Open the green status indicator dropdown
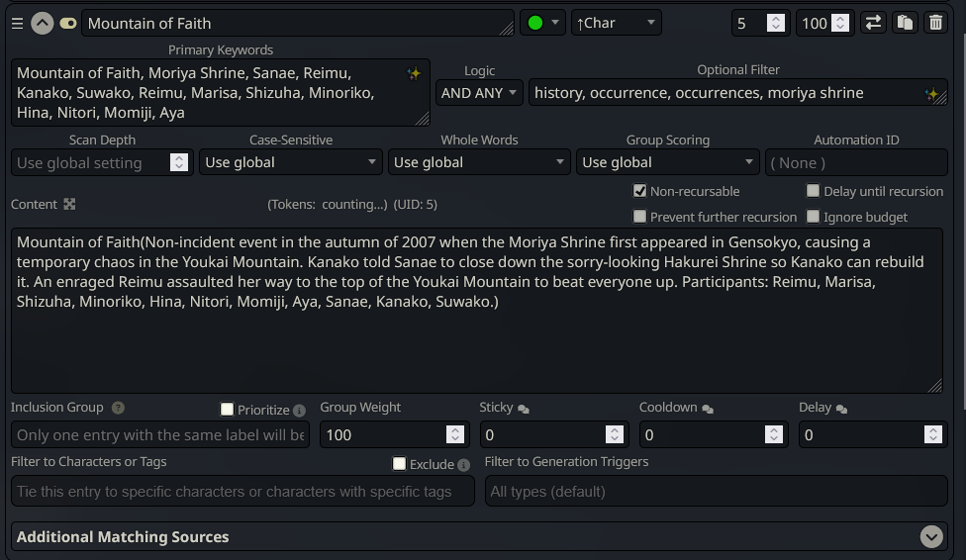Screen dimensions: 966x560 tap(542, 23)
